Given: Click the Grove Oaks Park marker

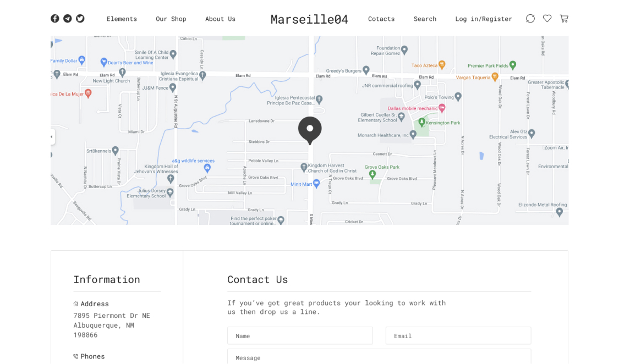Looking at the screenshot, I should 373,174.
